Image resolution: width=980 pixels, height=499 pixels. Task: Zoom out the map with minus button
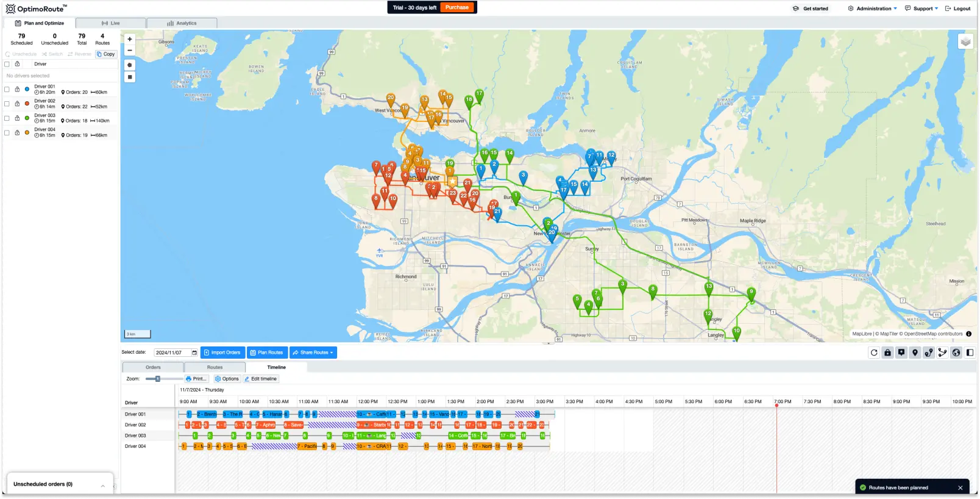pos(130,50)
